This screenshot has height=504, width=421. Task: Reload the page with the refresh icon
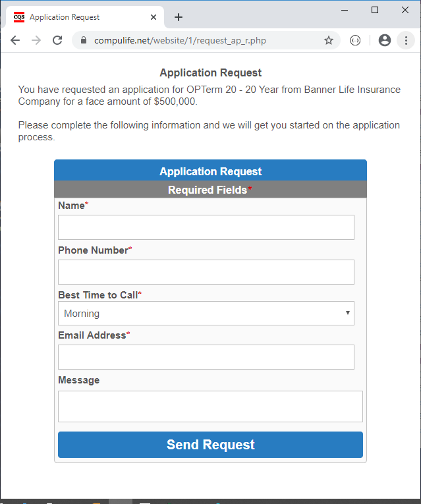[x=57, y=40]
